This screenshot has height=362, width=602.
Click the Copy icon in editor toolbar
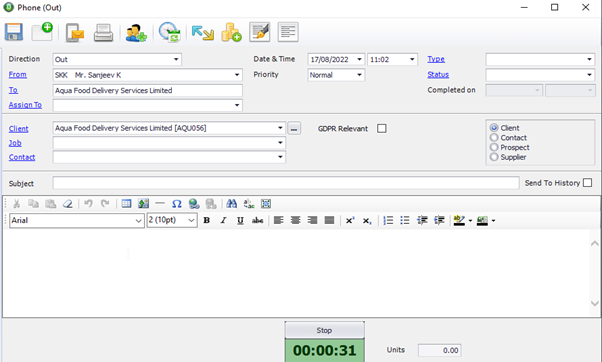point(33,204)
